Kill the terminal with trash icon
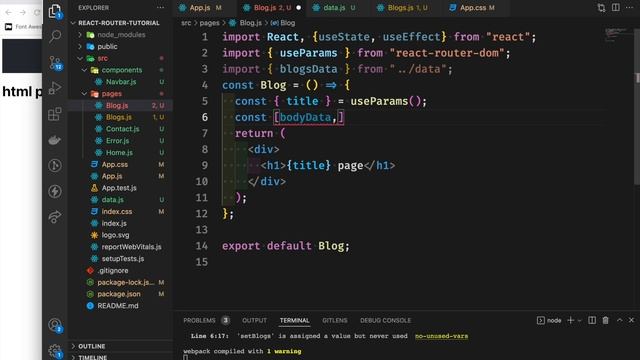 [x=606, y=320]
